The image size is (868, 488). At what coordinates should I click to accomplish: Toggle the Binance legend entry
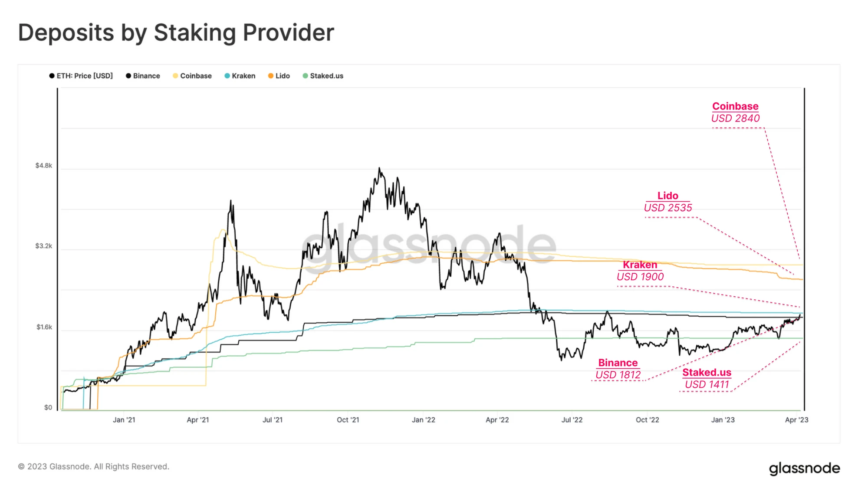(x=143, y=76)
